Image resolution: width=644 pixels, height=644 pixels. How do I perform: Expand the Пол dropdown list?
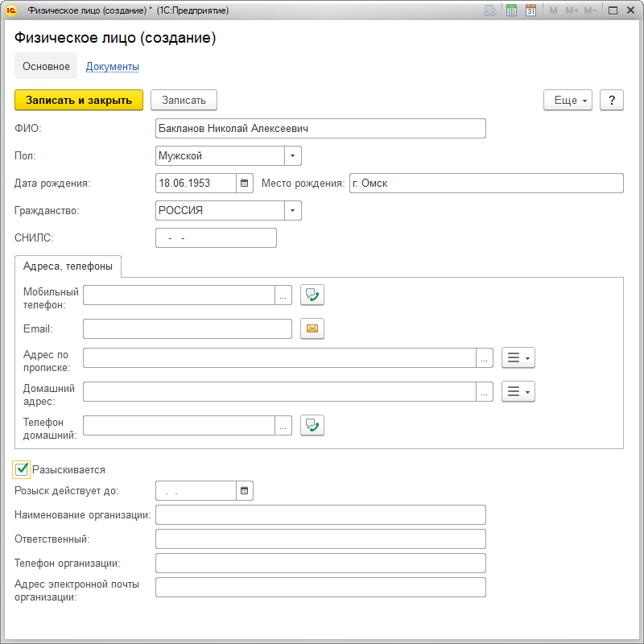pyautogui.click(x=293, y=155)
